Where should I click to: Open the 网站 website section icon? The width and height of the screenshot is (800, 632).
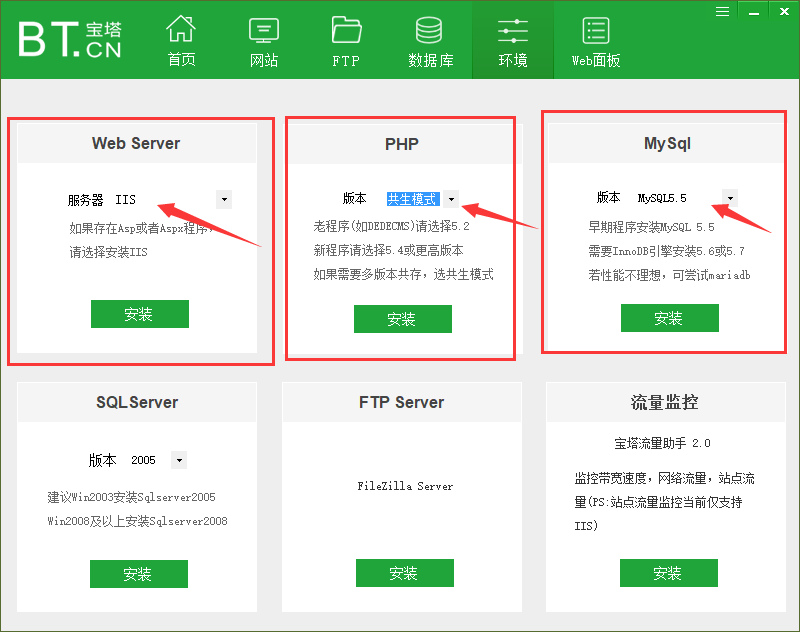264,31
